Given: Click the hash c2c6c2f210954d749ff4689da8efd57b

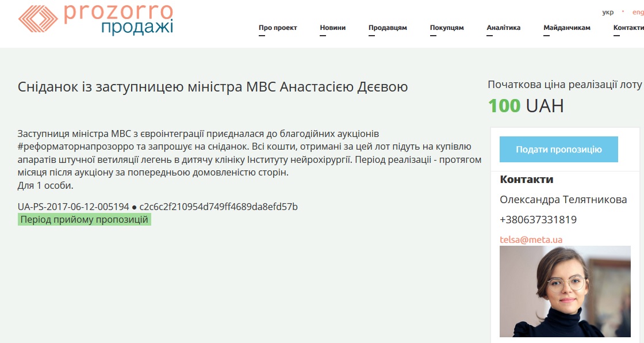Looking at the screenshot, I should click(218, 207).
